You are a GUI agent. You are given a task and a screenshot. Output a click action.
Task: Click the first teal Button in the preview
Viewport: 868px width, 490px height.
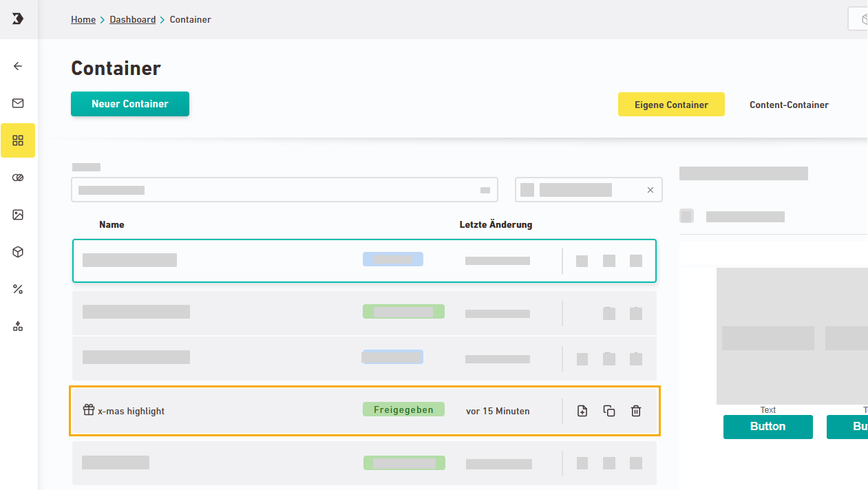[x=768, y=427]
